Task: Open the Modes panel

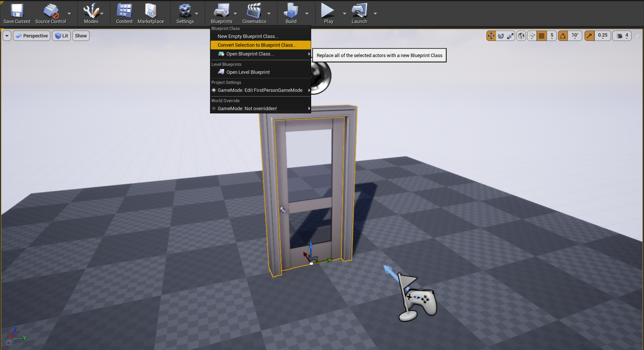Action: [x=91, y=13]
